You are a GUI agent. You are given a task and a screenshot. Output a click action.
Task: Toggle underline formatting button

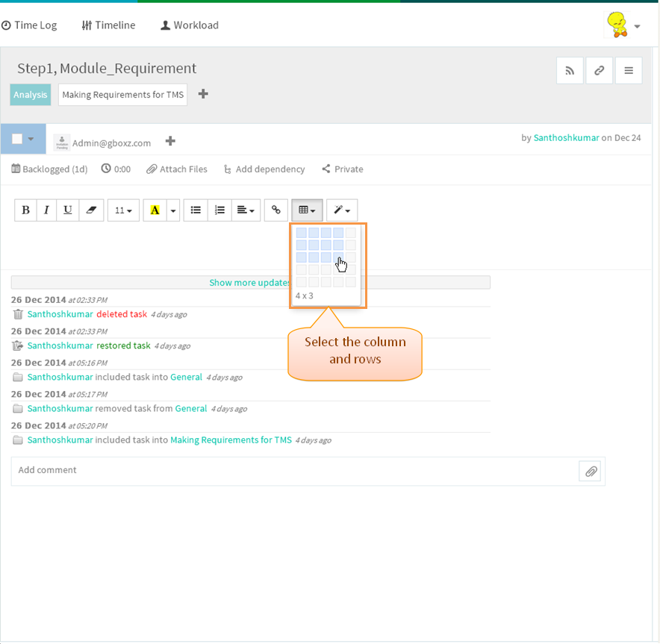pos(67,210)
